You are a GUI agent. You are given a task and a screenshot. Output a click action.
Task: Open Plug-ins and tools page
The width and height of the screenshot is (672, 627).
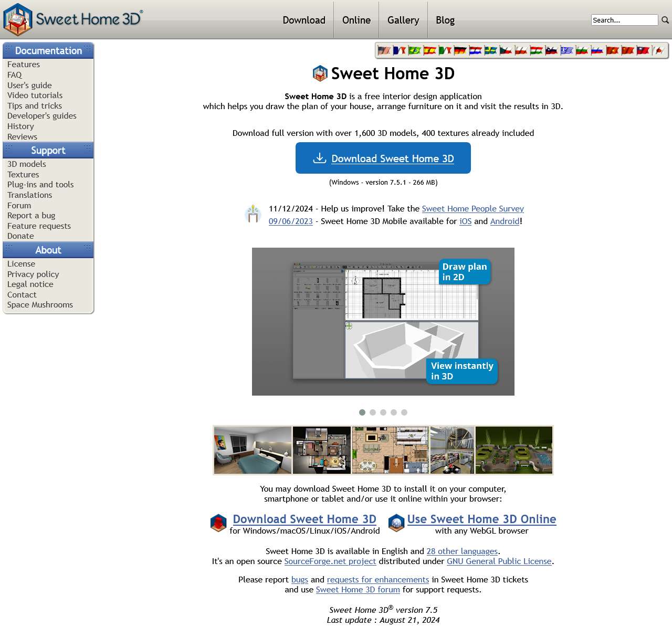[x=40, y=185]
